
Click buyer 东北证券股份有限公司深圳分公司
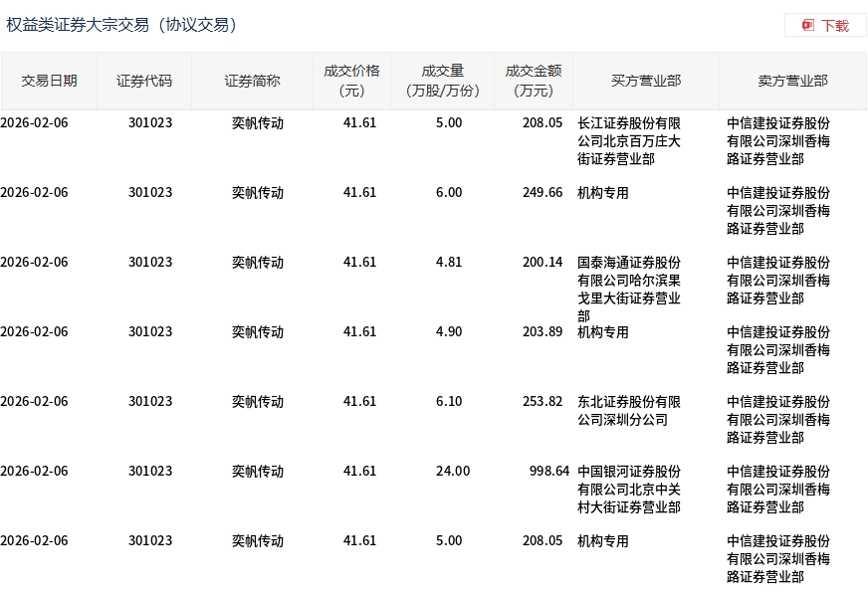(629, 411)
